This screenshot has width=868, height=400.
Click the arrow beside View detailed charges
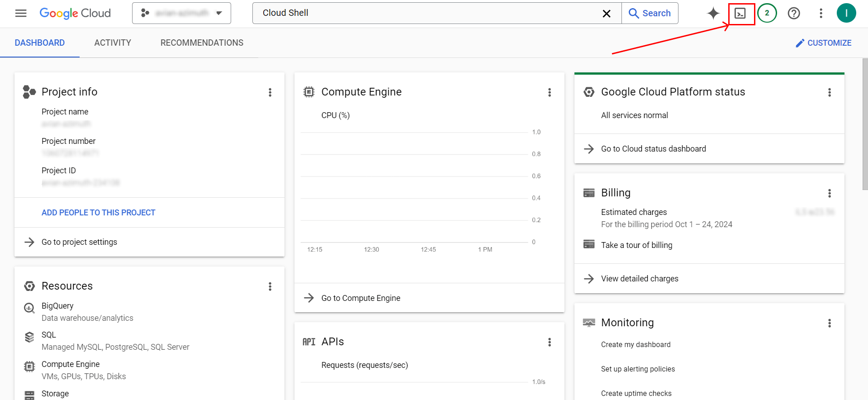tap(589, 279)
